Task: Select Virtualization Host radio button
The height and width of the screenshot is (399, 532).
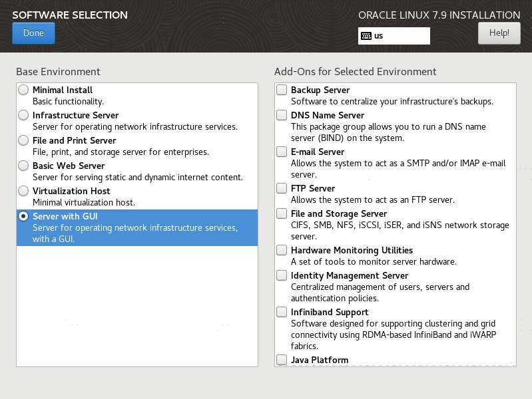Action: tap(24, 191)
